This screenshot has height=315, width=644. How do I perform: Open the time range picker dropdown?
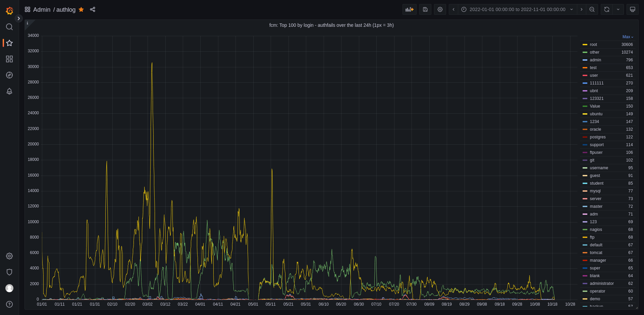pos(517,9)
